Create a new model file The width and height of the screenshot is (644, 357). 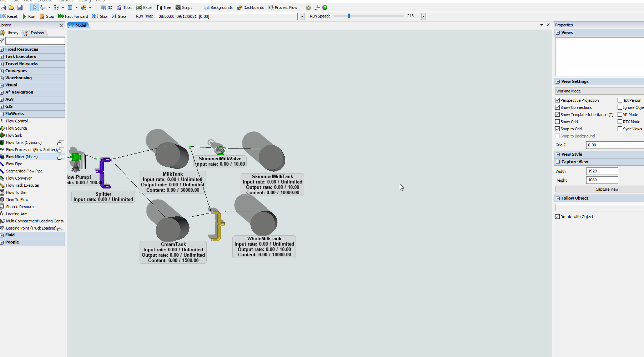click(3, 7)
